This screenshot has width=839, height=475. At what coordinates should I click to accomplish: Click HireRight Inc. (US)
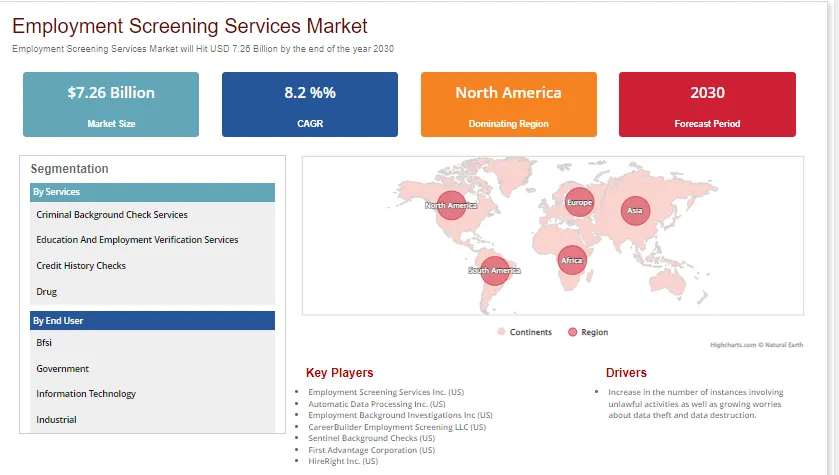pyautogui.click(x=343, y=461)
